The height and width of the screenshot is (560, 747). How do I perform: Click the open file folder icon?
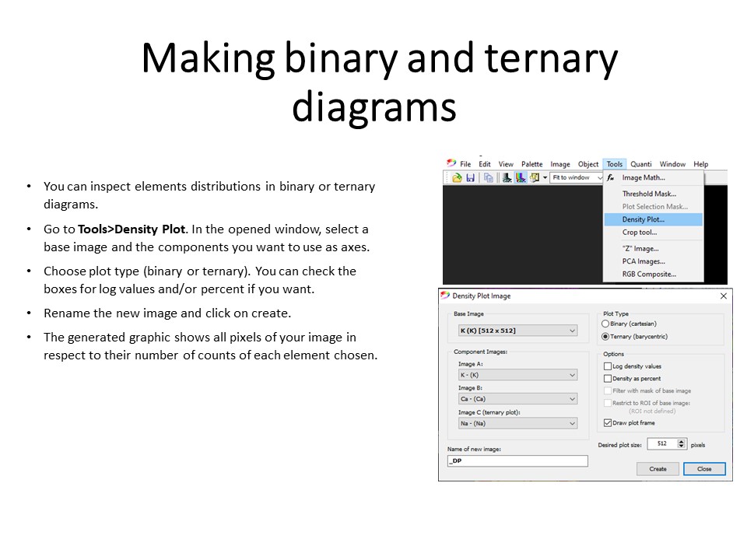(458, 178)
